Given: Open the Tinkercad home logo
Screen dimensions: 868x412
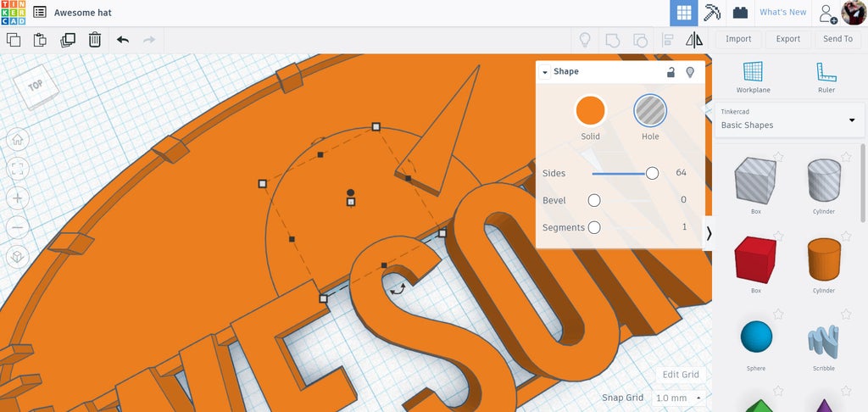Looking at the screenshot, I should pyautogui.click(x=13, y=13).
